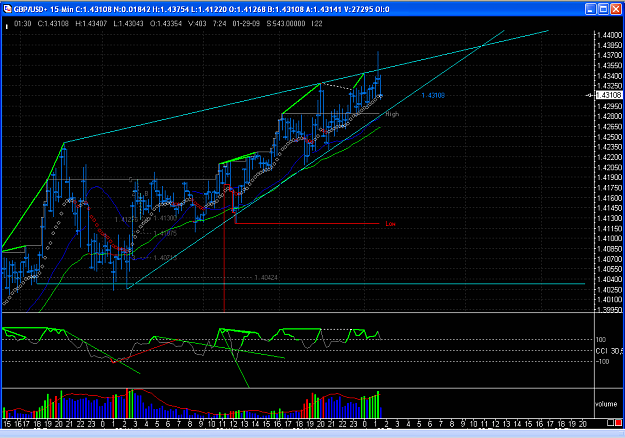
Task: Click the 1.44000 price axis label
Action: click(x=609, y=35)
